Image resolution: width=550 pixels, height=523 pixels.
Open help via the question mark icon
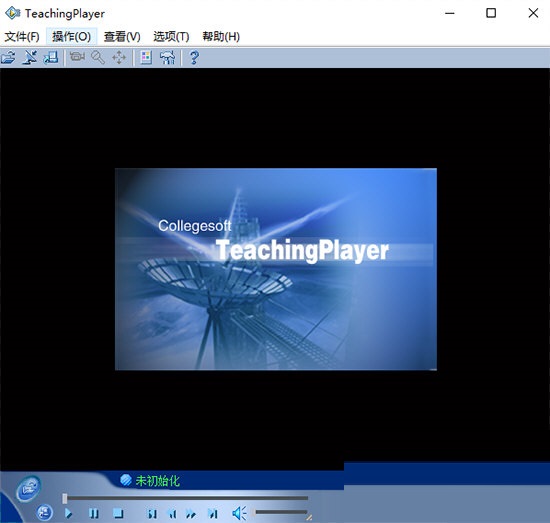click(x=194, y=58)
